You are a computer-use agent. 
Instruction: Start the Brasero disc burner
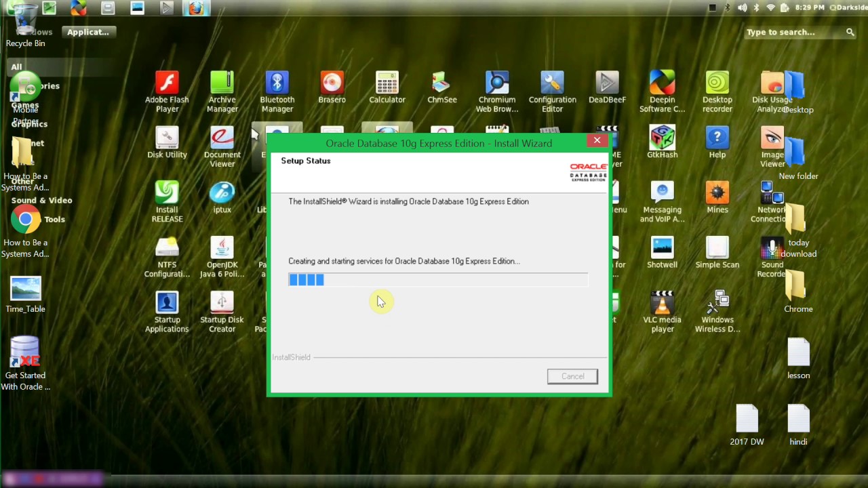point(332,83)
